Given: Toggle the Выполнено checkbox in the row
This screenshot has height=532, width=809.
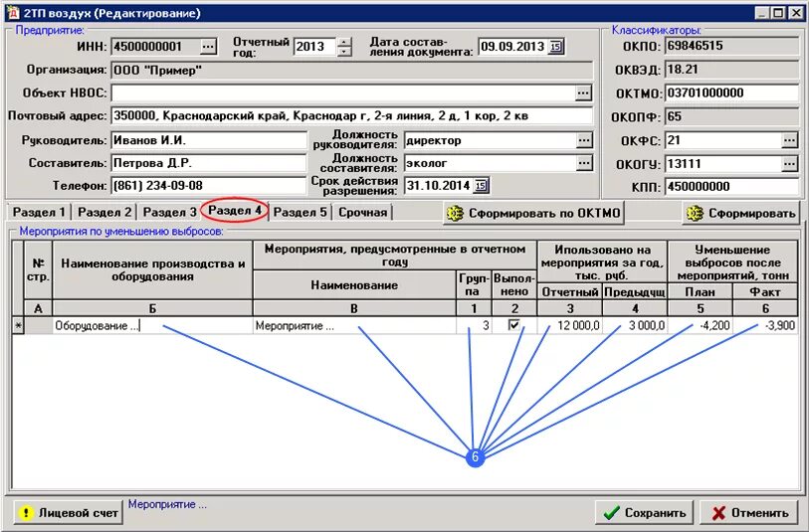Looking at the screenshot, I should pos(513,325).
